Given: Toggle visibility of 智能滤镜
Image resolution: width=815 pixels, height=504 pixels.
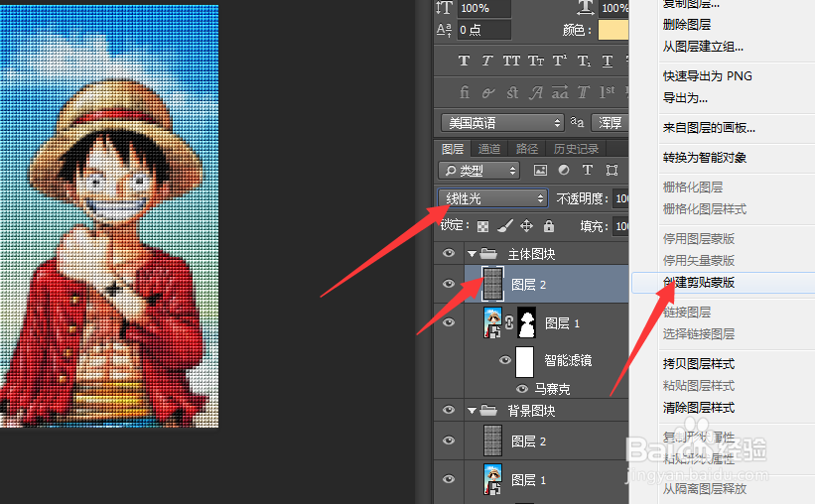Looking at the screenshot, I should (x=504, y=360).
